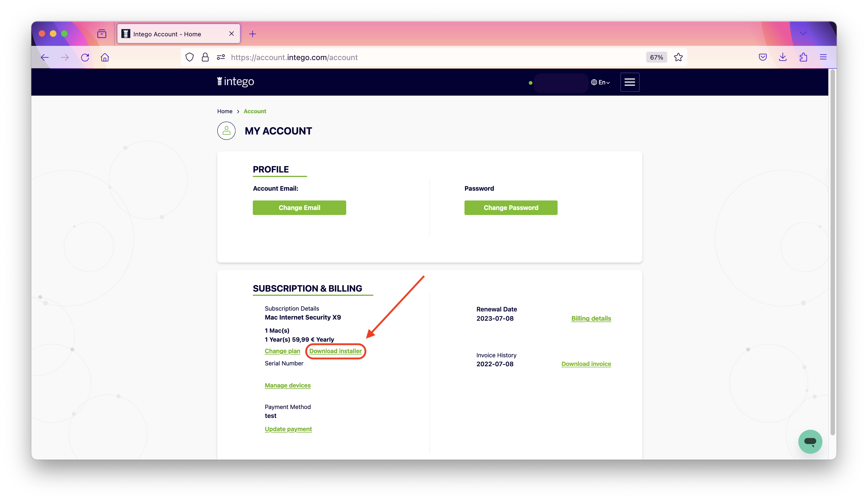Click the '1 Year(s) 59,99 € Yearly' text
Screen dimensions: 868x501
[x=299, y=340]
